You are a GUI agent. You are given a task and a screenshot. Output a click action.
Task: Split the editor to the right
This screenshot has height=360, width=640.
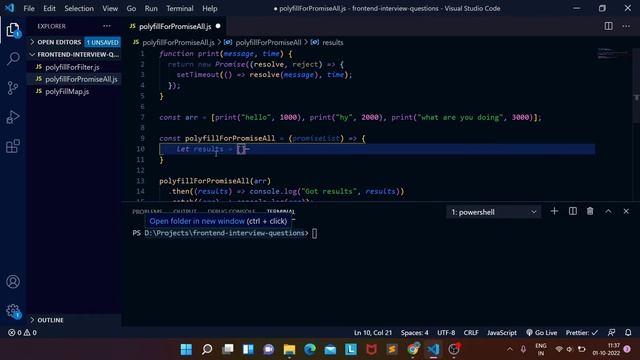(608, 26)
